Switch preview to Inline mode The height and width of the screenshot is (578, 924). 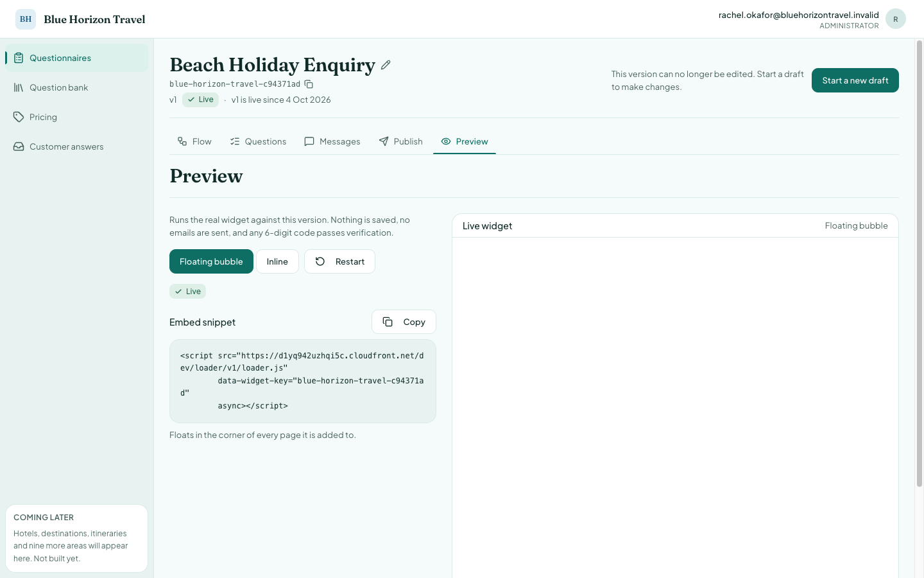coord(277,261)
